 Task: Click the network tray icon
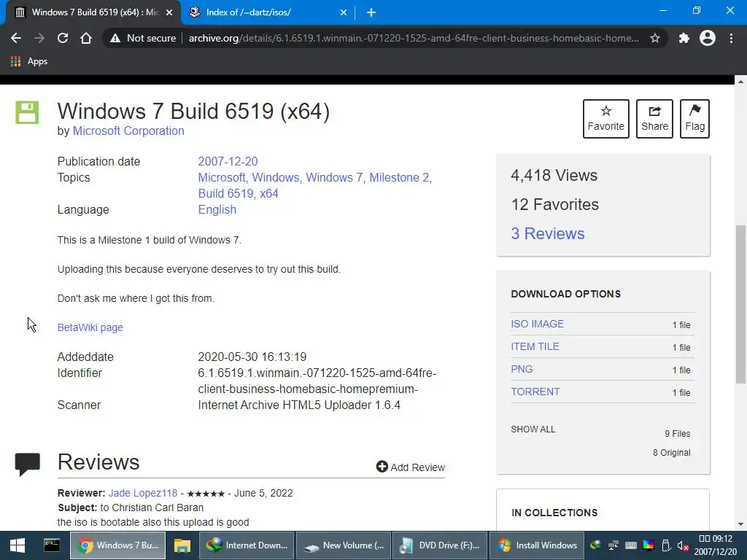click(x=613, y=545)
